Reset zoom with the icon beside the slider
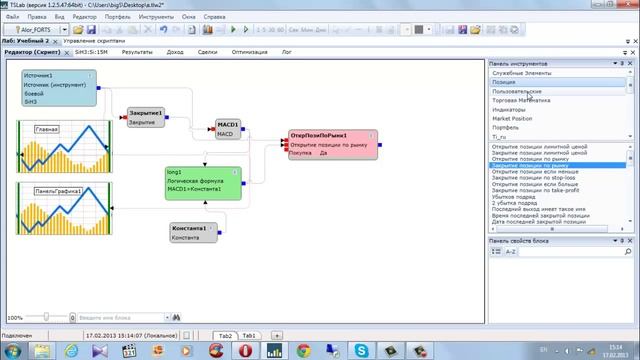The image size is (640, 360). 72,317
